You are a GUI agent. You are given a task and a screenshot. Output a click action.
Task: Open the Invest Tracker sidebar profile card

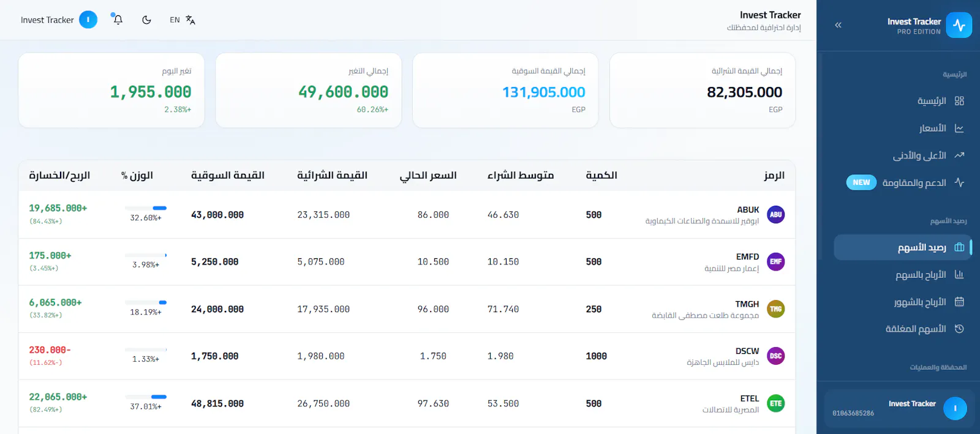tap(899, 408)
